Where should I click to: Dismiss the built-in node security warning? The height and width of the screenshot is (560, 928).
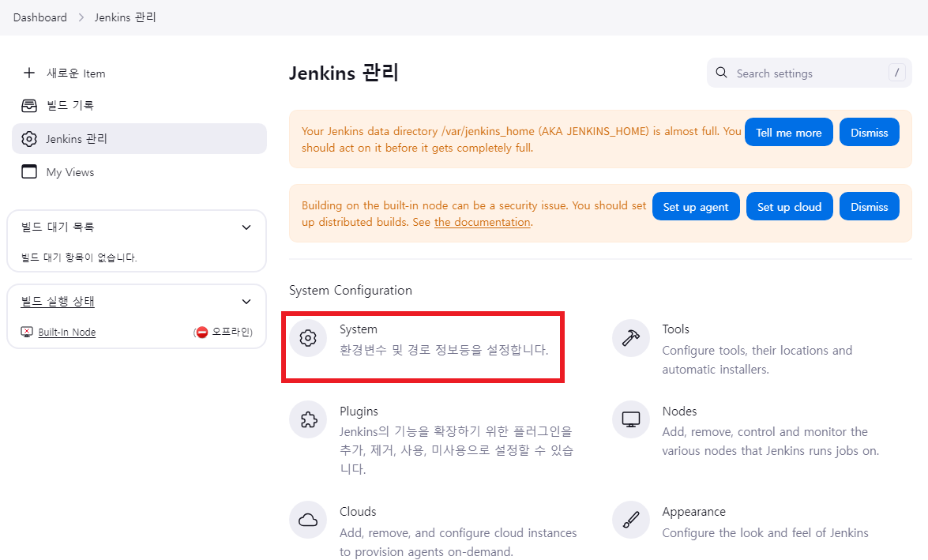(870, 206)
